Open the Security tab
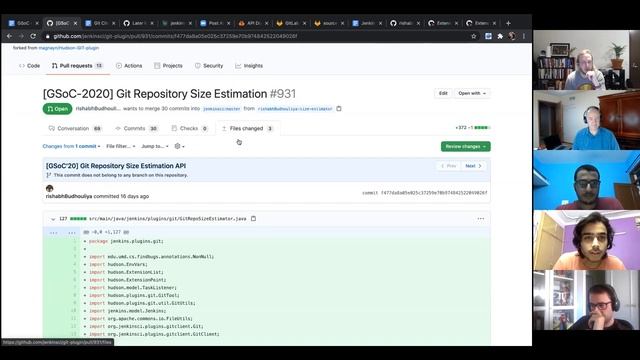640x360 pixels. (x=209, y=66)
